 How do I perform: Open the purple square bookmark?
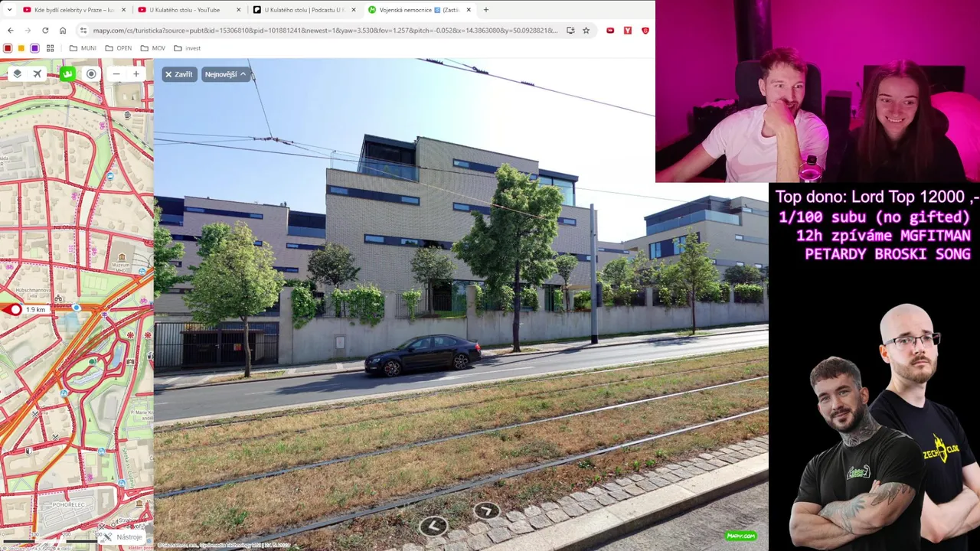pos(34,48)
